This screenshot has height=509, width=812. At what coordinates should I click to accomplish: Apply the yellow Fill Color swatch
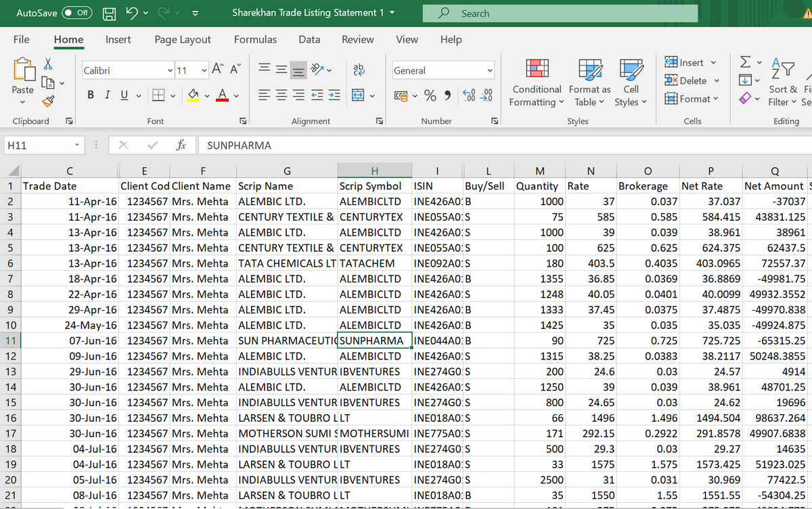click(x=193, y=95)
